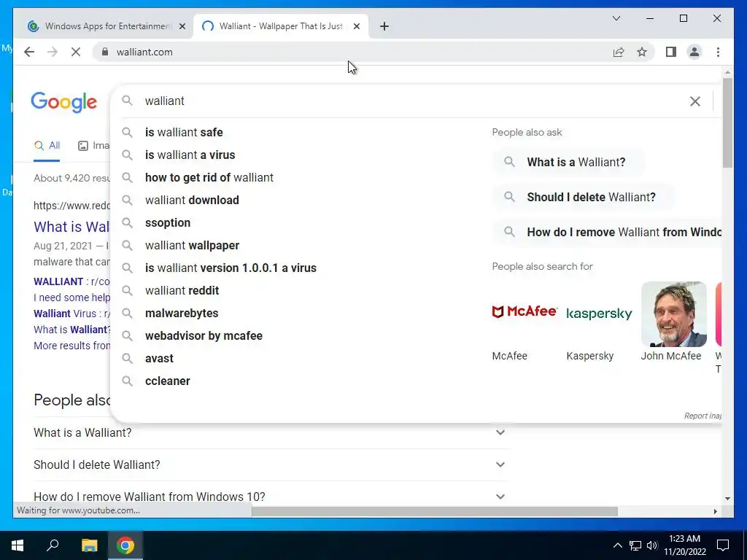Click walliant.com in the address bar
Screen dimensions: 747x560
(x=144, y=52)
